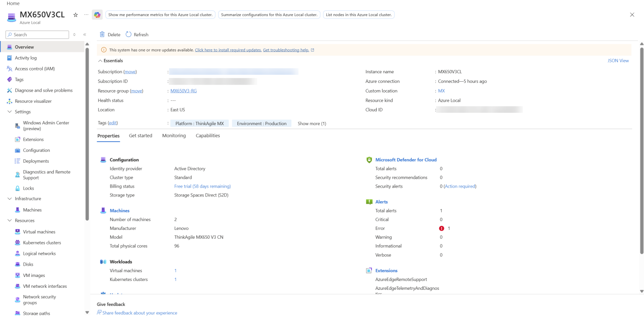644x318 pixels.
Task: Click the Tags icon in sidebar
Action: click(x=10, y=80)
